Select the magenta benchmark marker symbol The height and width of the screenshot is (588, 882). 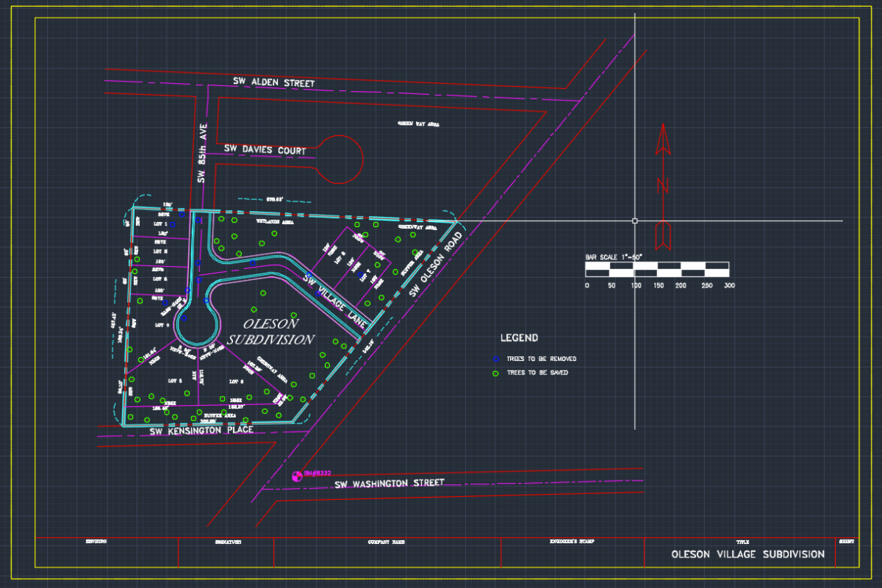click(x=298, y=476)
